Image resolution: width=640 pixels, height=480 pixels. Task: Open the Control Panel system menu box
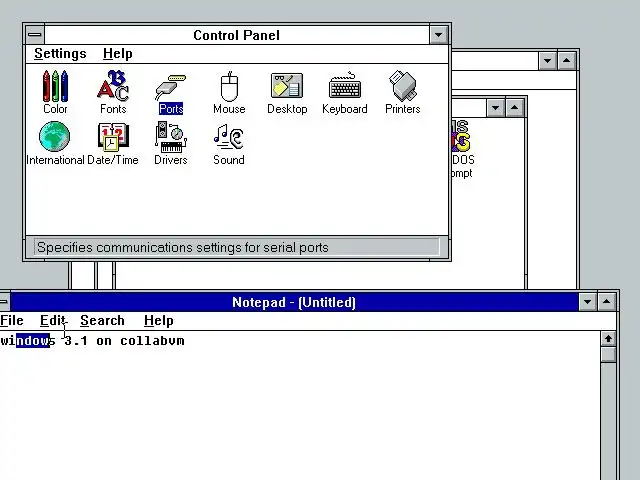click(x=35, y=35)
